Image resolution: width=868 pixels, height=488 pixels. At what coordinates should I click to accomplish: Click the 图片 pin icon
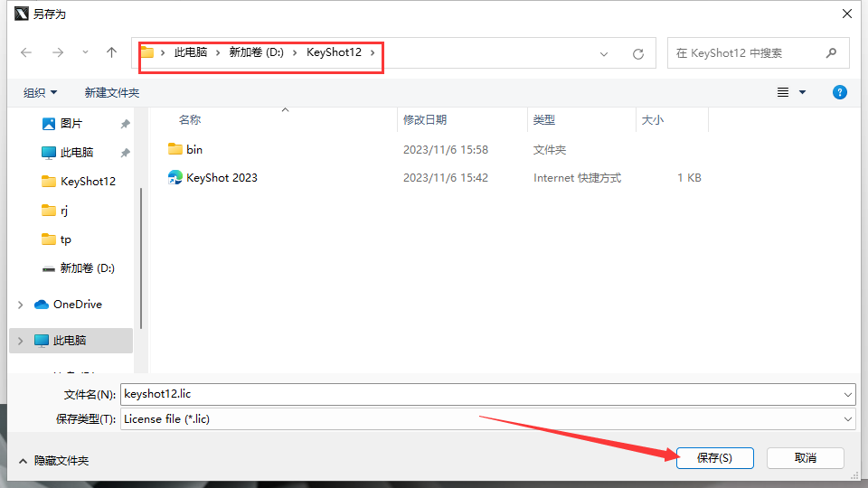(x=125, y=124)
